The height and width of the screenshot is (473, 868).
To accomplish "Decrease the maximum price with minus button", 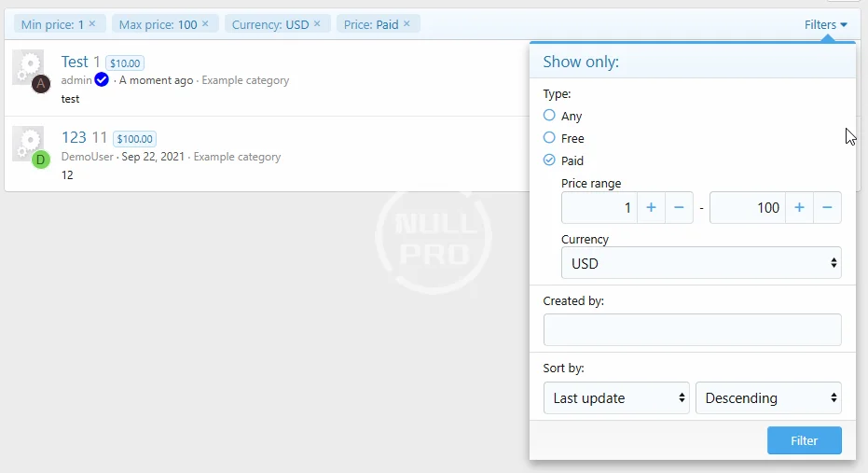I will click(x=827, y=207).
